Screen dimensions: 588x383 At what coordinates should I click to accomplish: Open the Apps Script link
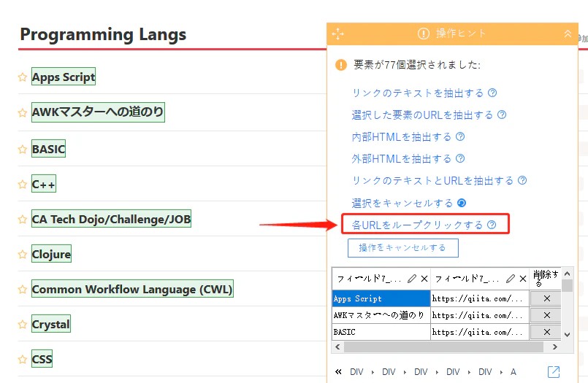click(64, 77)
